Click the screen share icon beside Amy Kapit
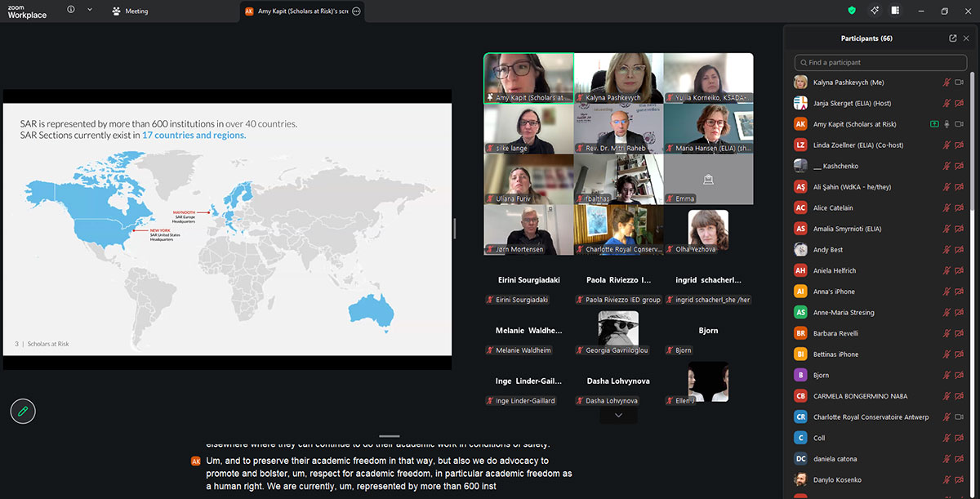This screenshot has height=499, width=980. [933, 124]
